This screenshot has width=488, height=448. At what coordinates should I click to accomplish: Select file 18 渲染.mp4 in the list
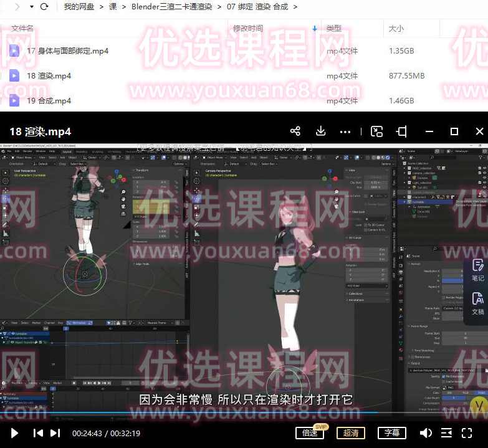tap(49, 75)
